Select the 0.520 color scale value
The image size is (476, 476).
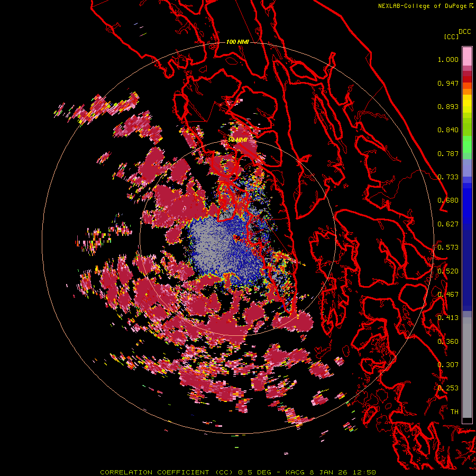[x=448, y=271]
